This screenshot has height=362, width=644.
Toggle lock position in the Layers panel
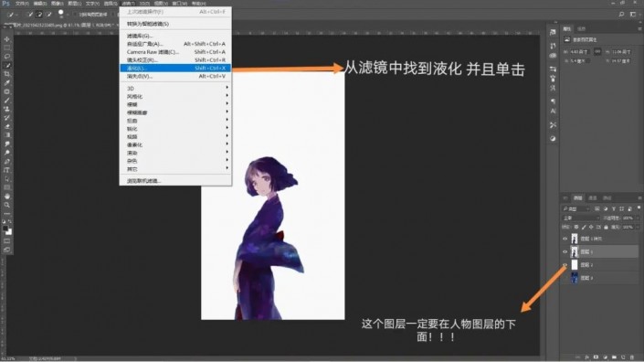(x=591, y=227)
